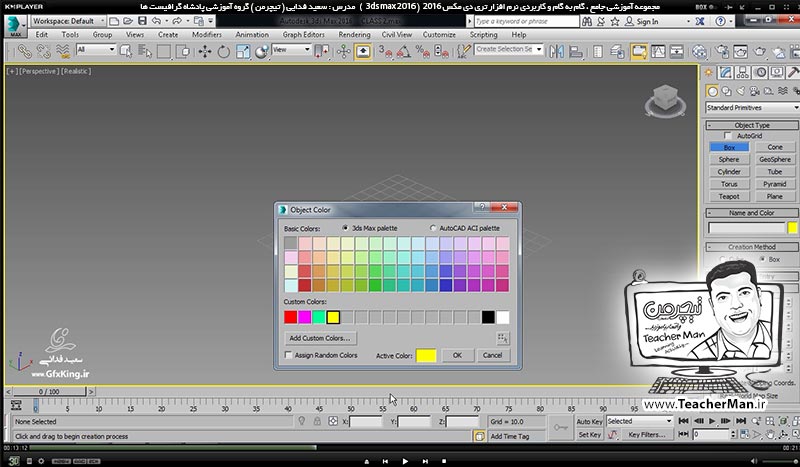Viewport: 800px width, 467px height.
Task: Toggle the Auto Key button
Action: pos(589,422)
